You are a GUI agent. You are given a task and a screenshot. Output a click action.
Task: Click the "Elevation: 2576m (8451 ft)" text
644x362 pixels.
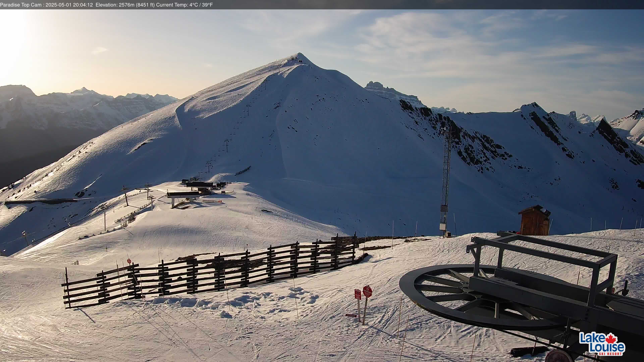pyautogui.click(x=125, y=5)
